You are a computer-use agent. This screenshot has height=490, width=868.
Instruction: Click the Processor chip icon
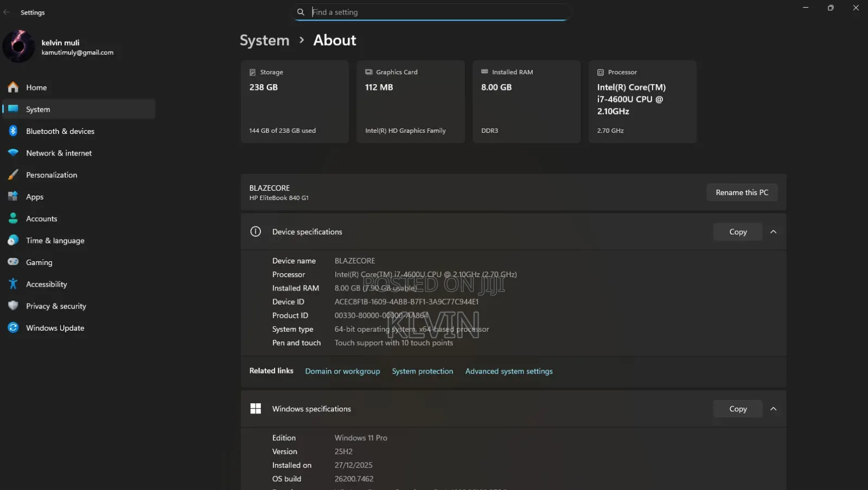click(601, 72)
